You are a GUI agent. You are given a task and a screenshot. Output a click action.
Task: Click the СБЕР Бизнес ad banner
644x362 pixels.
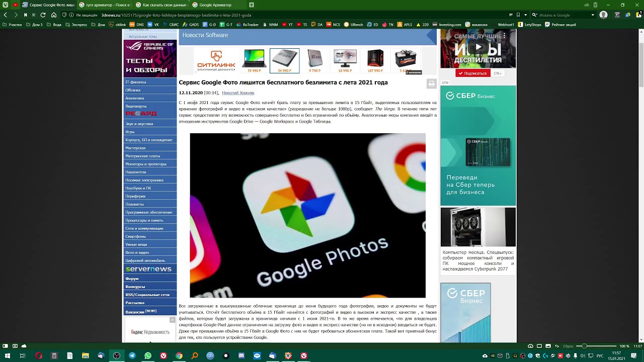click(478, 145)
